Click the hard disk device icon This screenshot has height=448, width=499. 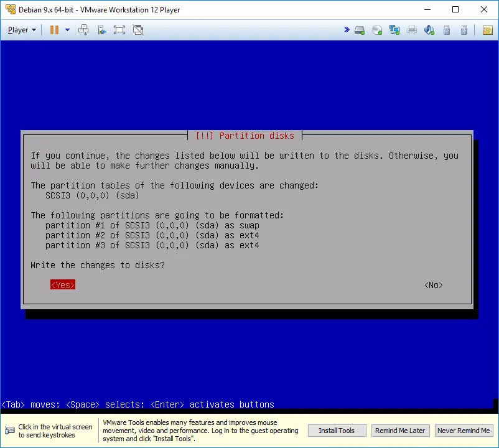pyautogui.click(x=360, y=30)
